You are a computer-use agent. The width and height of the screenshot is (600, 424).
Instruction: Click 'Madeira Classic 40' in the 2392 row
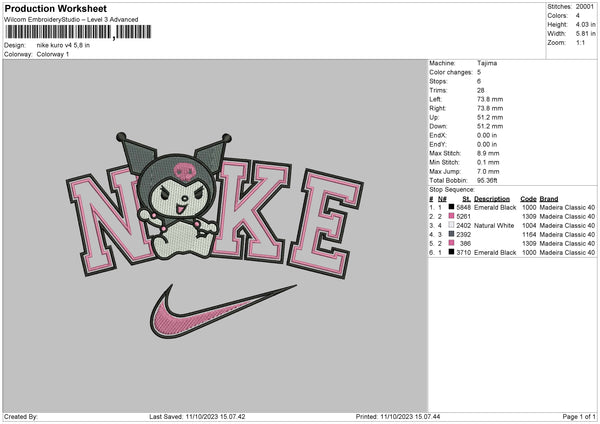(567, 235)
